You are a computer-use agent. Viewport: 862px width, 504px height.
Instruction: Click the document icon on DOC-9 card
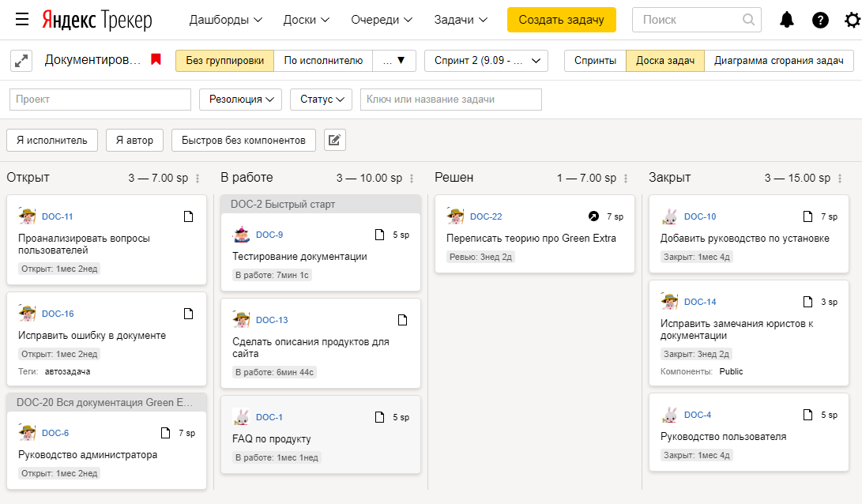[x=379, y=235]
